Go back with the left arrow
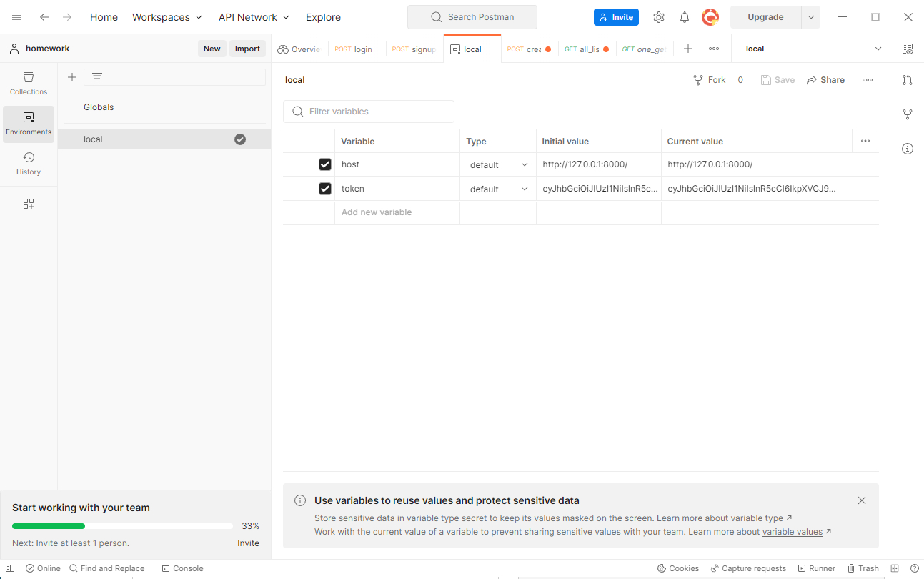 click(x=44, y=17)
